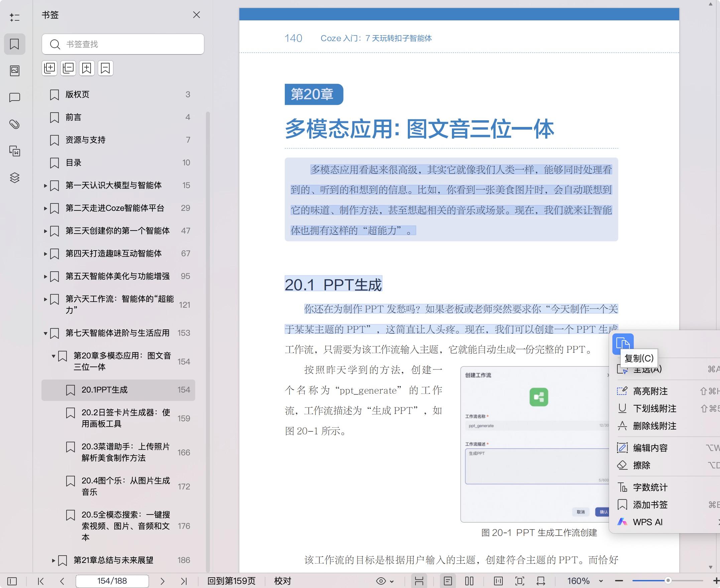Screen dimensions: 720x588
Task: Open 20.3菜谱助手 bookmark
Action: point(118,452)
